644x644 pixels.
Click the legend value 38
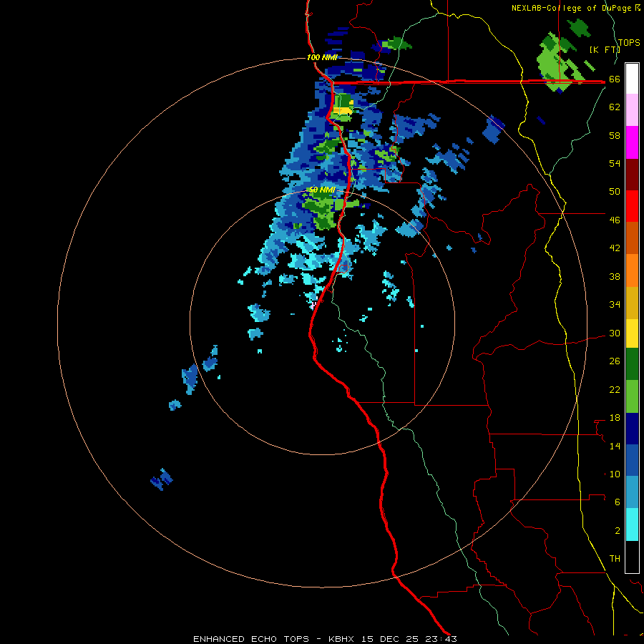click(615, 276)
